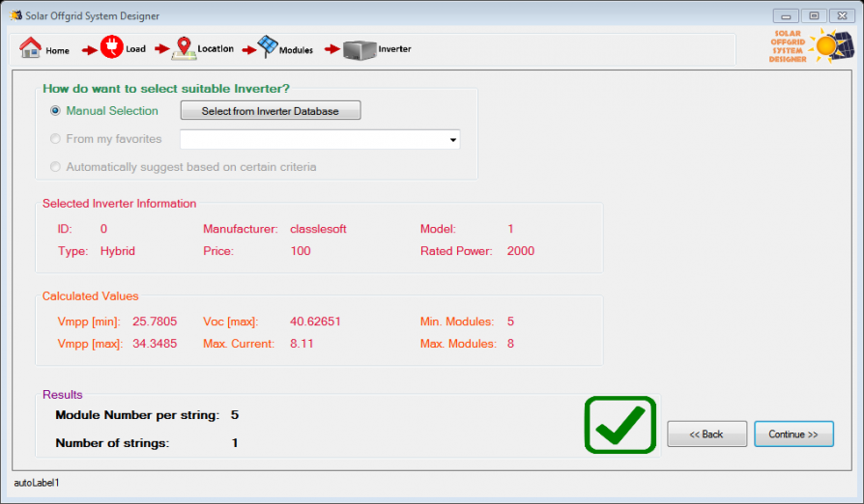Maximize the application window
The image size is (864, 504).
(814, 16)
